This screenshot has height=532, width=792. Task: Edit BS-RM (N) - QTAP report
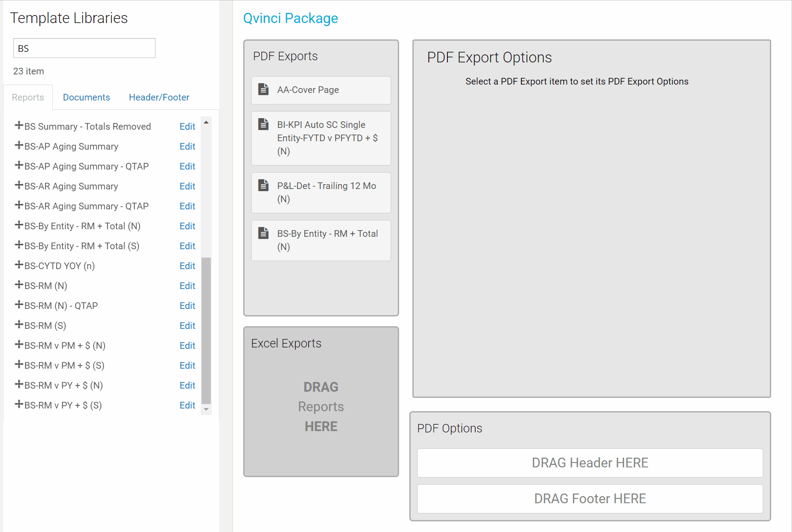[187, 306]
